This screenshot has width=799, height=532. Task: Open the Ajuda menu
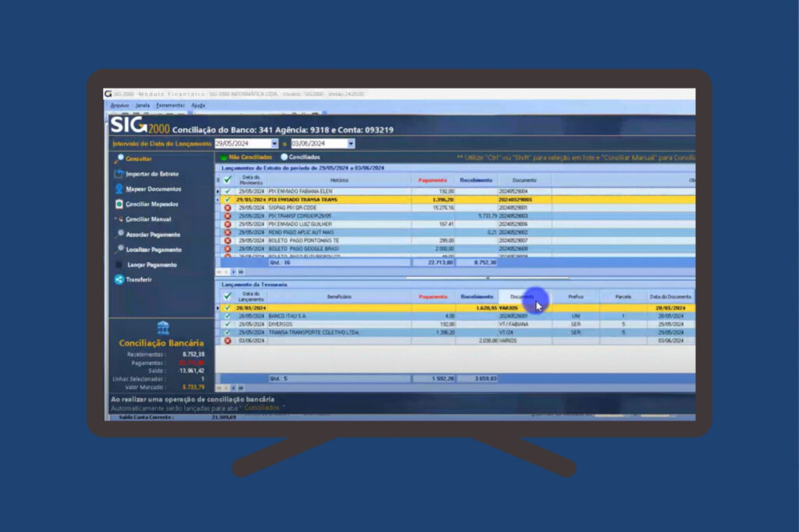[198, 105]
